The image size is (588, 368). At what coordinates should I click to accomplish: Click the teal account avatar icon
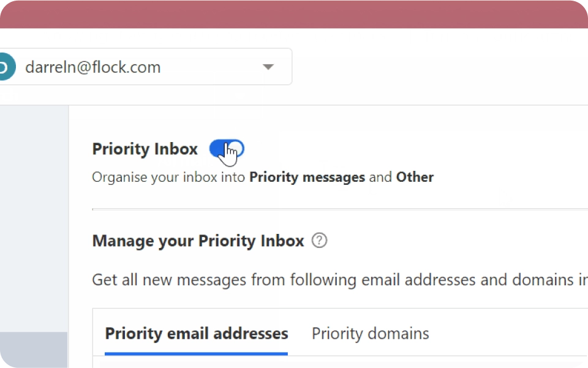[5, 67]
